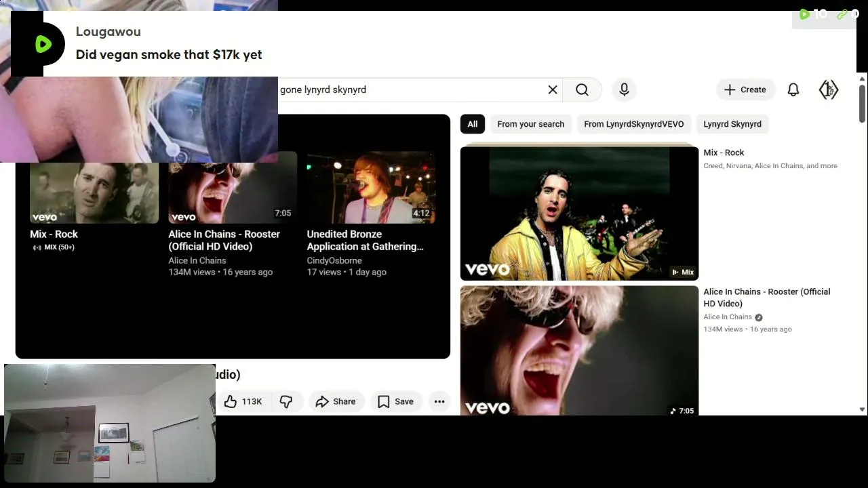Image resolution: width=868 pixels, height=488 pixels.
Task: Open Alice In Chains Rooster sidebar thumbnail
Action: coord(579,350)
